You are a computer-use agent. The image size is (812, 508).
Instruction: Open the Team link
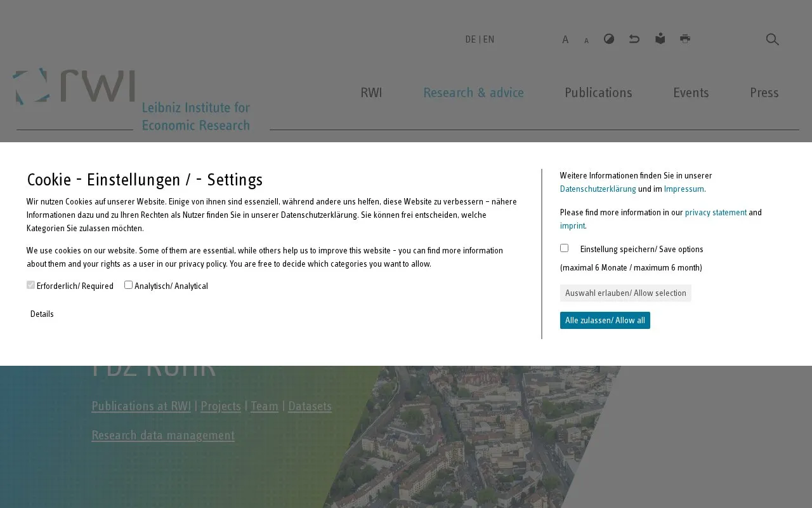[265, 406]
